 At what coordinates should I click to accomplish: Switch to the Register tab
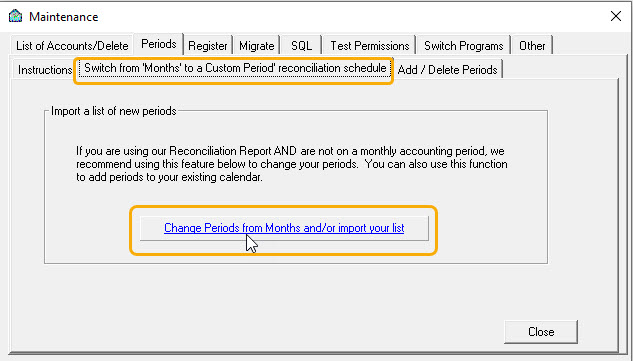[x=208, y=46]
